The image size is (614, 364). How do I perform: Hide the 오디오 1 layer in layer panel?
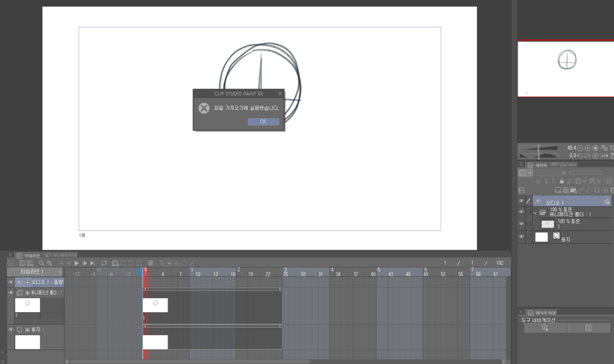[521, 201]
